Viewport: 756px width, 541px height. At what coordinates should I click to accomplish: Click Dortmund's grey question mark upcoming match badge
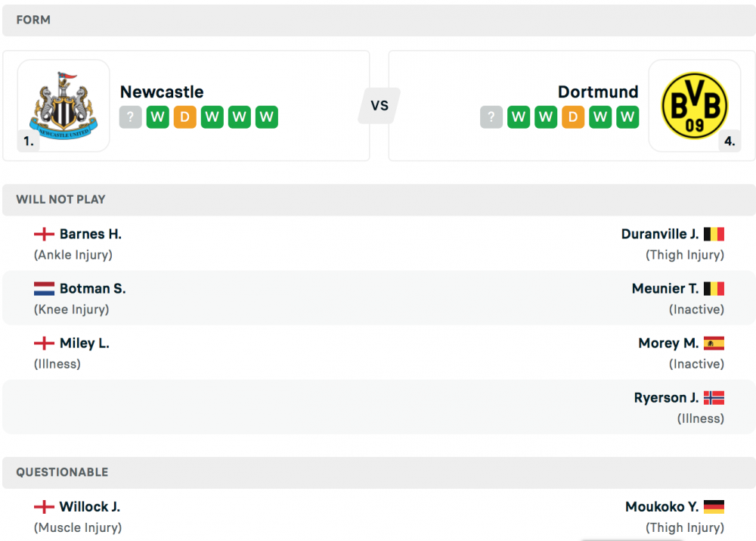491,117
